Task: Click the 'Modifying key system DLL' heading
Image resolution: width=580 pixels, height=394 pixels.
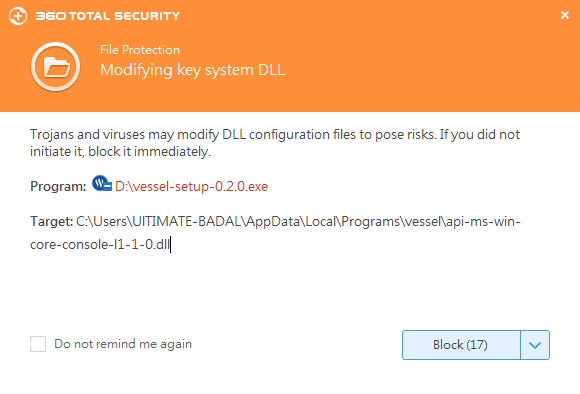Action: [192, 70]
